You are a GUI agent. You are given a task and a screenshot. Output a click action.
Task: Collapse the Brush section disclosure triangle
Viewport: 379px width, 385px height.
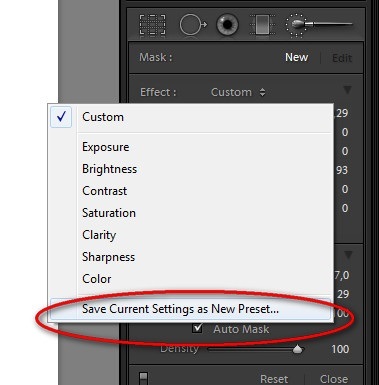[348, 255]
